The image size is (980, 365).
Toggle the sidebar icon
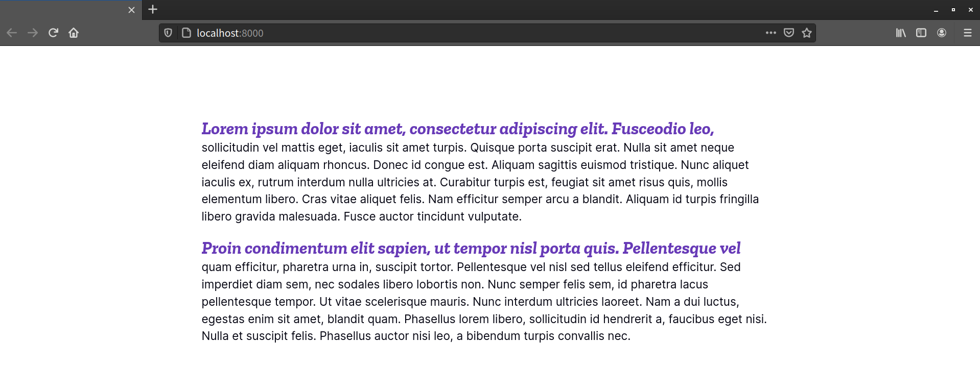(x=921, y=33)
